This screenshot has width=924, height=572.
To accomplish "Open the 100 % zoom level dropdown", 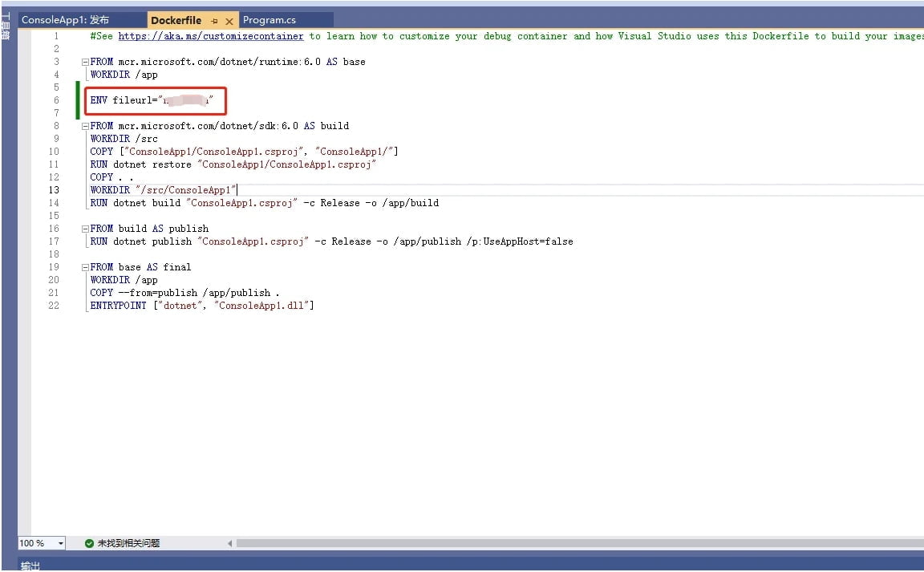I will coord(61,543).
